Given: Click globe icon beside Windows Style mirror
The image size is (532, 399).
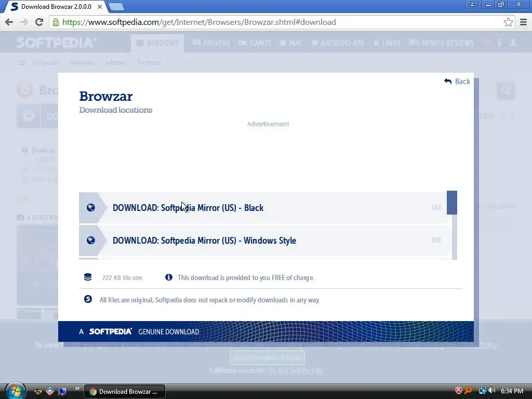Looking at the screenshot, I should 90,240.
